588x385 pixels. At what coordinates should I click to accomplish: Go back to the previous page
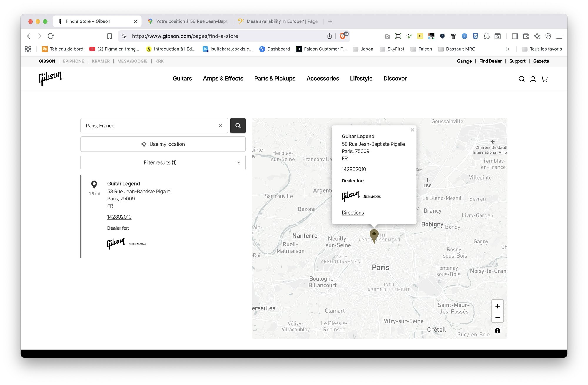tap(29, 36)
